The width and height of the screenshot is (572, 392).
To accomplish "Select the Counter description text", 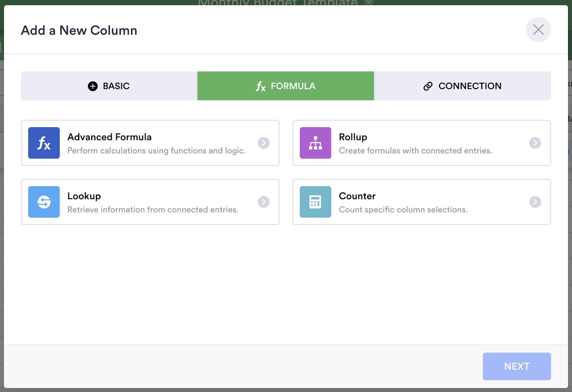I will point(403,210).
